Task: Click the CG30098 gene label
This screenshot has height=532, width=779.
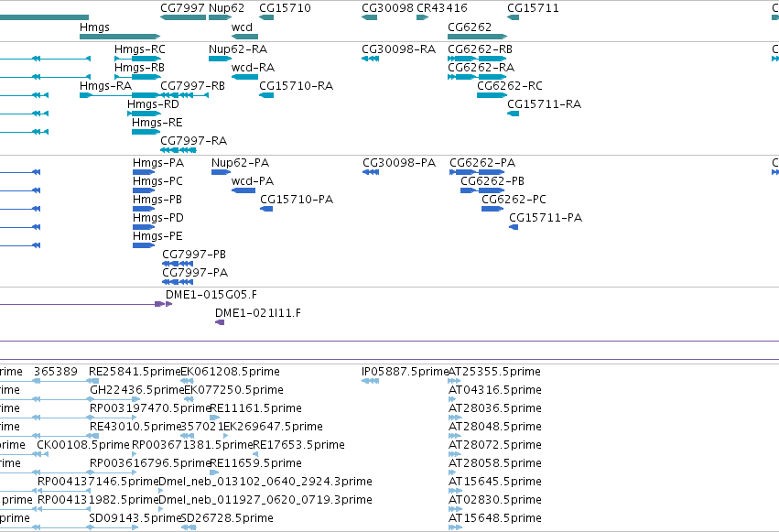Action: (x=387, y=8)
